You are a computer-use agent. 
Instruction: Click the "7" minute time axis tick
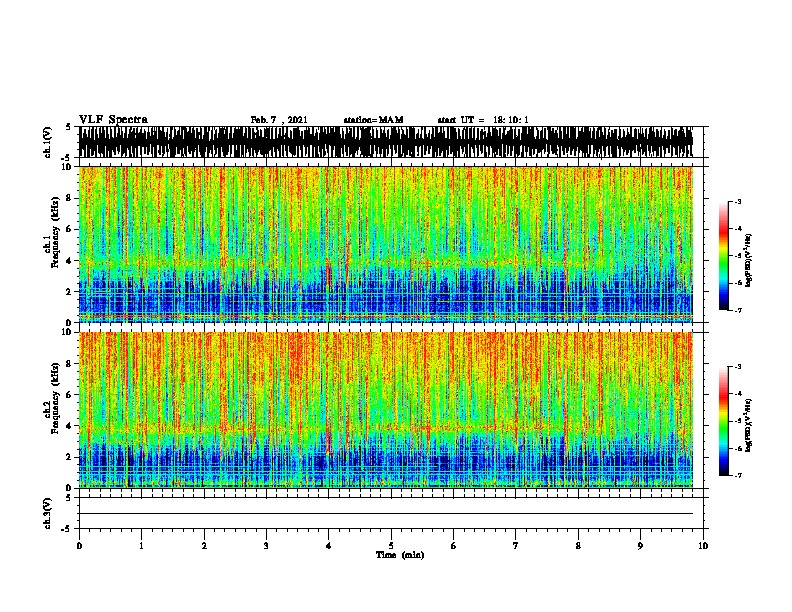(x=516, y=546)
